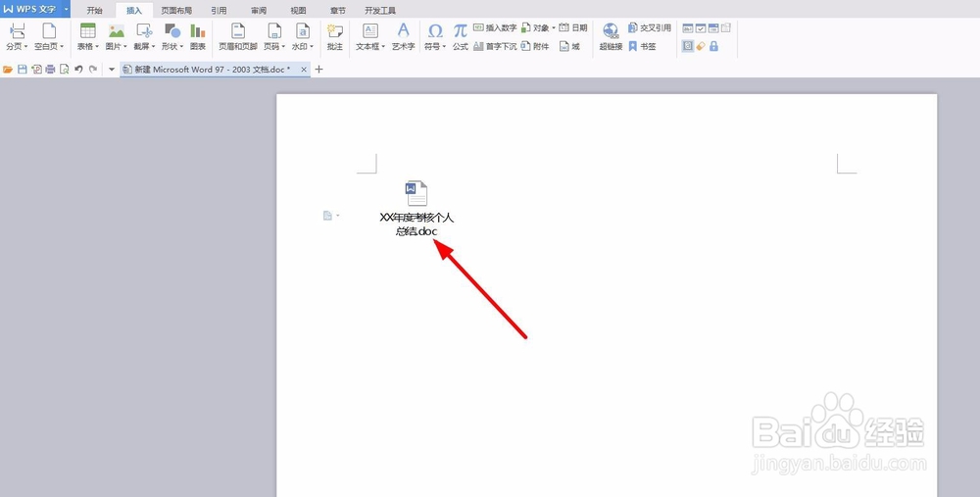Viewport: 980px width, 497px height.
Task: Insert a comment using 批注
Action: [x=335, y=37]
